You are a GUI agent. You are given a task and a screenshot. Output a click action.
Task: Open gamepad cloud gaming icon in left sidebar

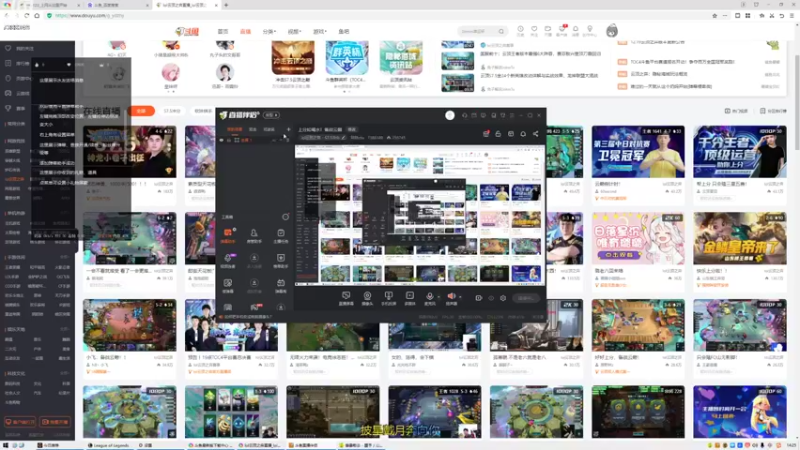click(8, 93)
